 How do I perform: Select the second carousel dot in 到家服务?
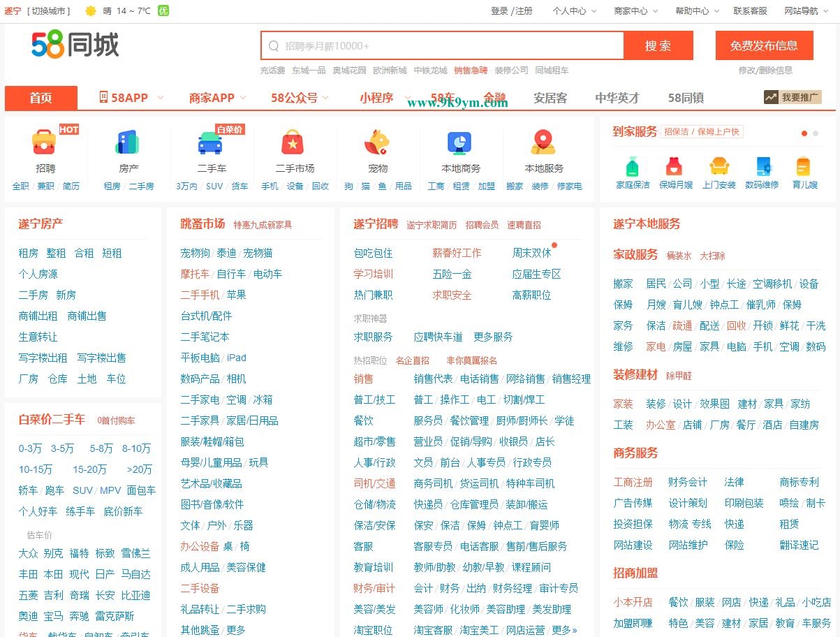point(816,133)
